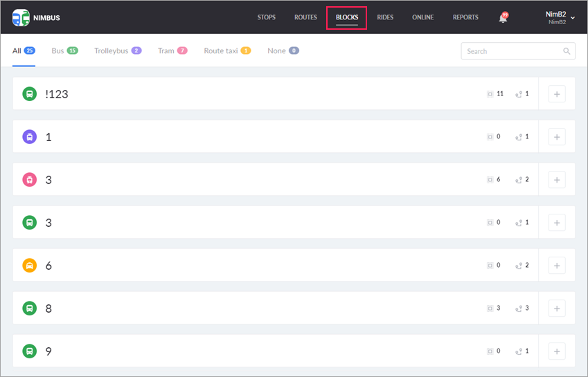Click the plus button on route 1 row
The width and height of the screenshot is (588, 377).
tap(557, 137)
